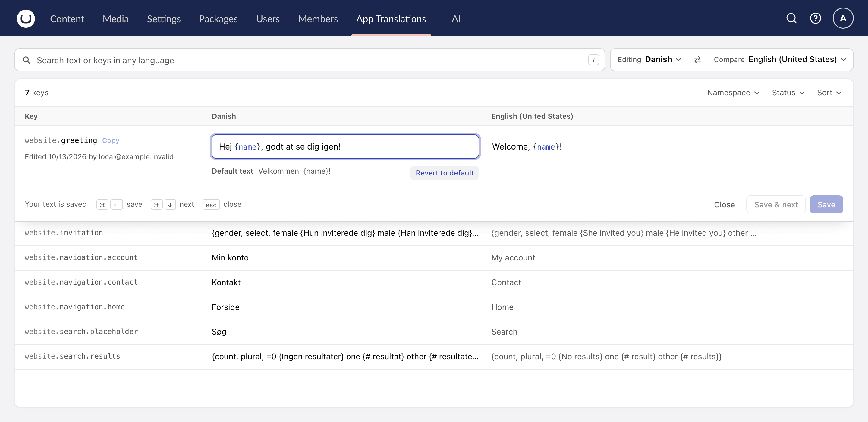Click the slash shortcut key hint

(x=593, y=60)
